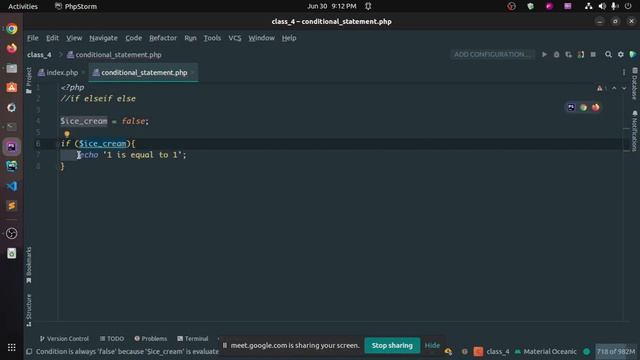This screenshot has width=640, height=360.
Task: Open Files manager from the dock
Action: tap(11, 68)
